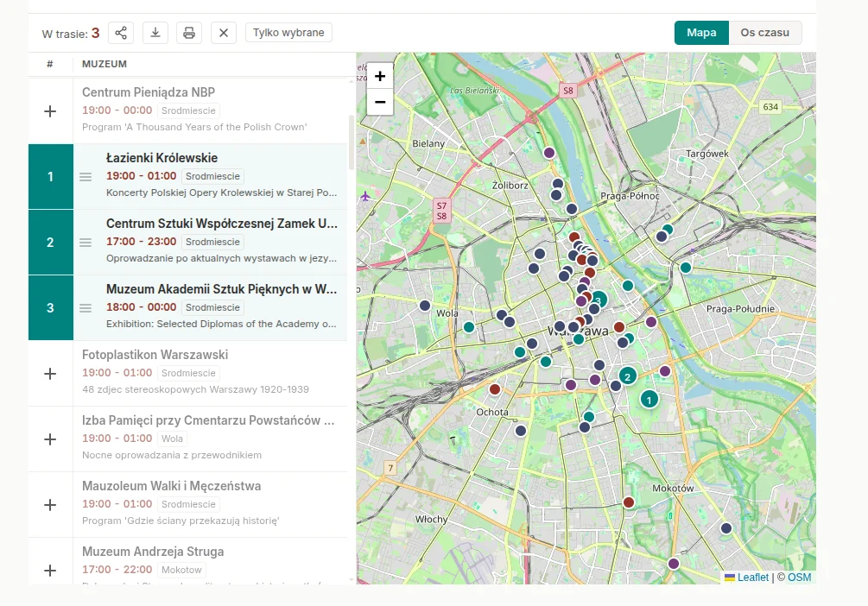Viewport: 868px width, 606px height.
Task: Add Fotoplastikon Warszawski with plus icon
Action: [50, 374]
